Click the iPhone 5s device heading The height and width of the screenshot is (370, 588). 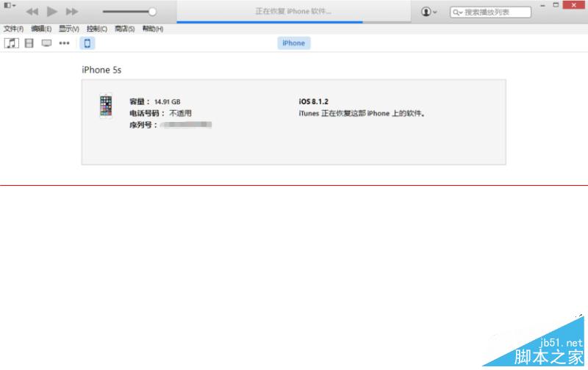pos(101,70)
